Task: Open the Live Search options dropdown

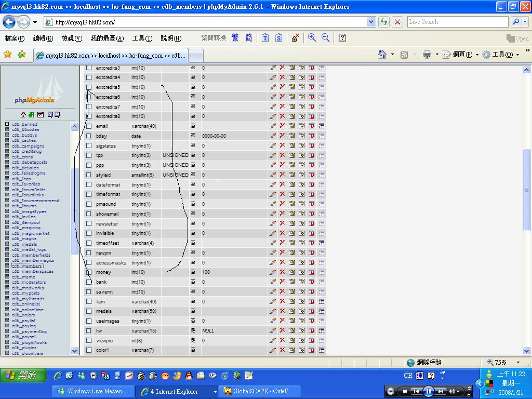Action: point(525,22)
